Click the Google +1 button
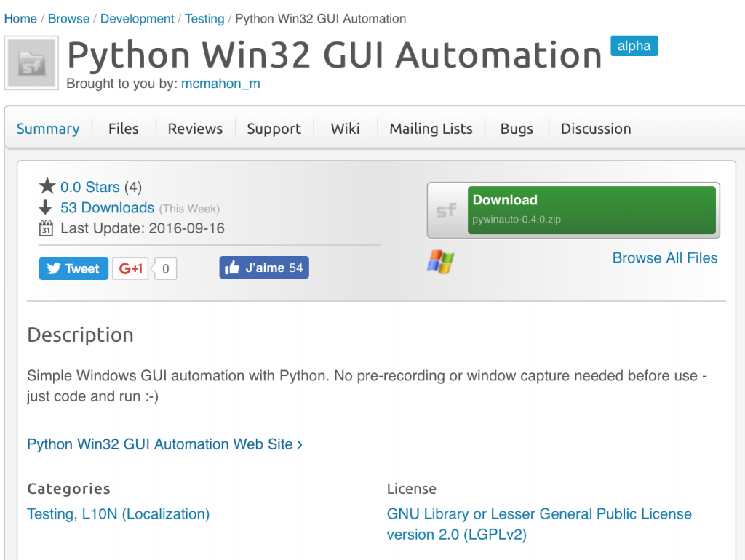The width and height of the screenshot is (745, 560). pyautogui.click(x=131, y=268)
